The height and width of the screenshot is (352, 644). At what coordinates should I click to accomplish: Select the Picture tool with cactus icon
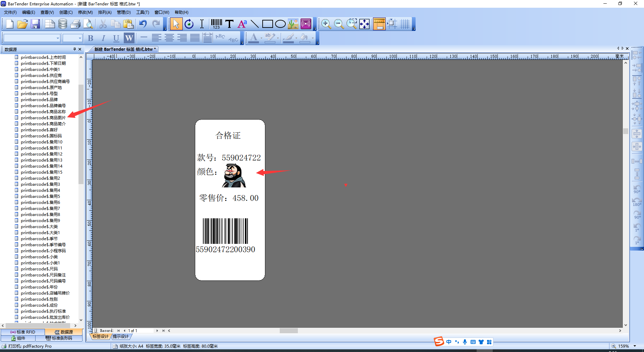click(293, 24)
